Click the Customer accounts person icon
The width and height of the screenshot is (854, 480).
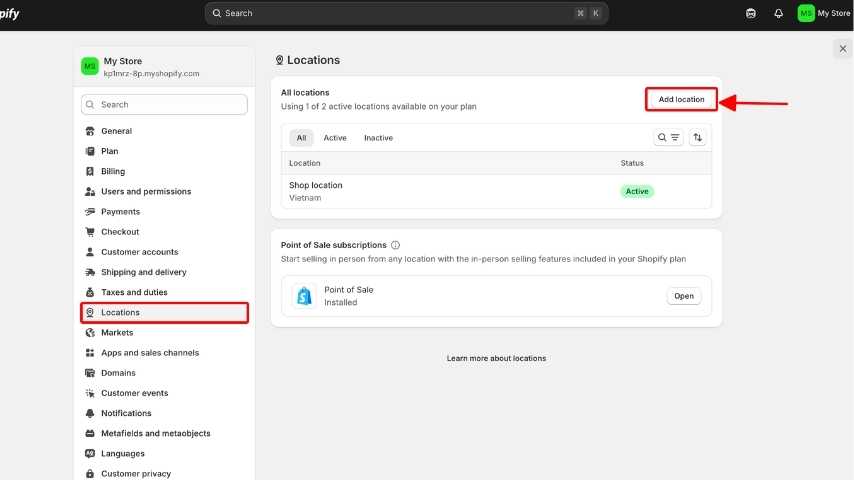90,252
